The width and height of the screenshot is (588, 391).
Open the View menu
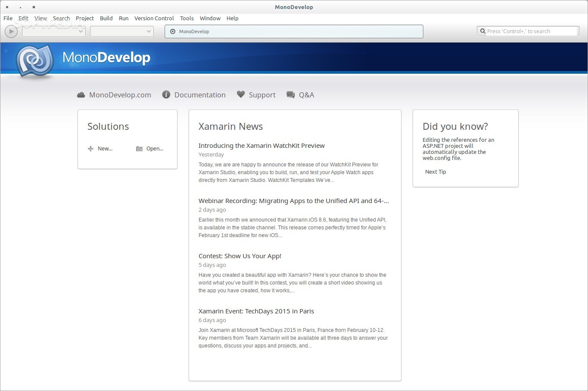pyautogui.click(x=40, y=18)
